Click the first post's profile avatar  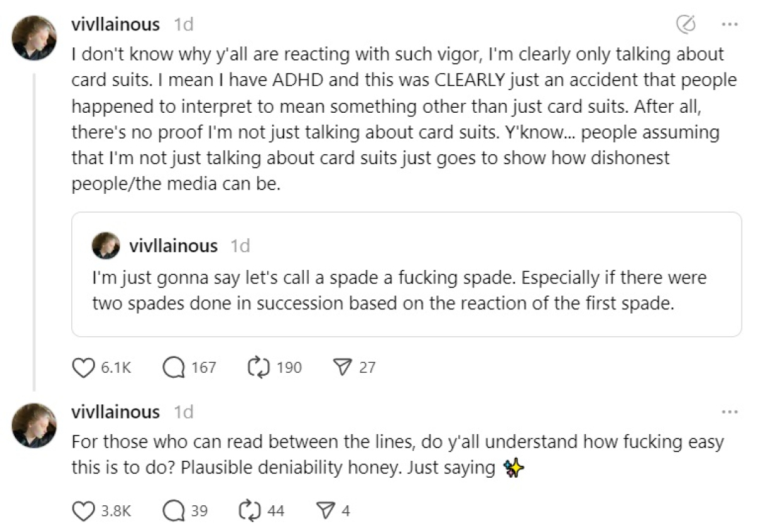pyautogui.click(x=35, y=38)
